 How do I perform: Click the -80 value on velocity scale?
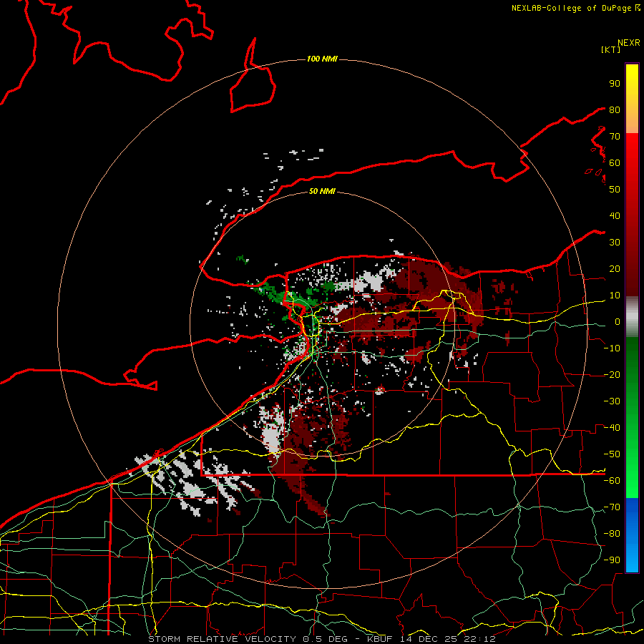tap(612, 534)
